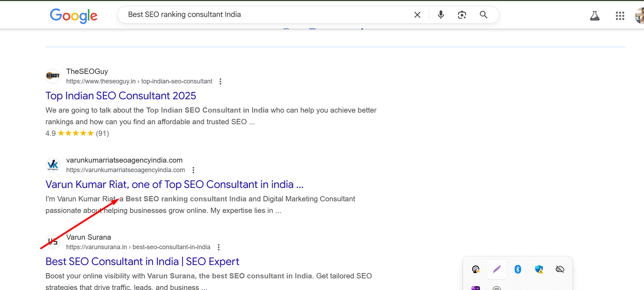Open options menu for Varun Surana result

[218, 247]
